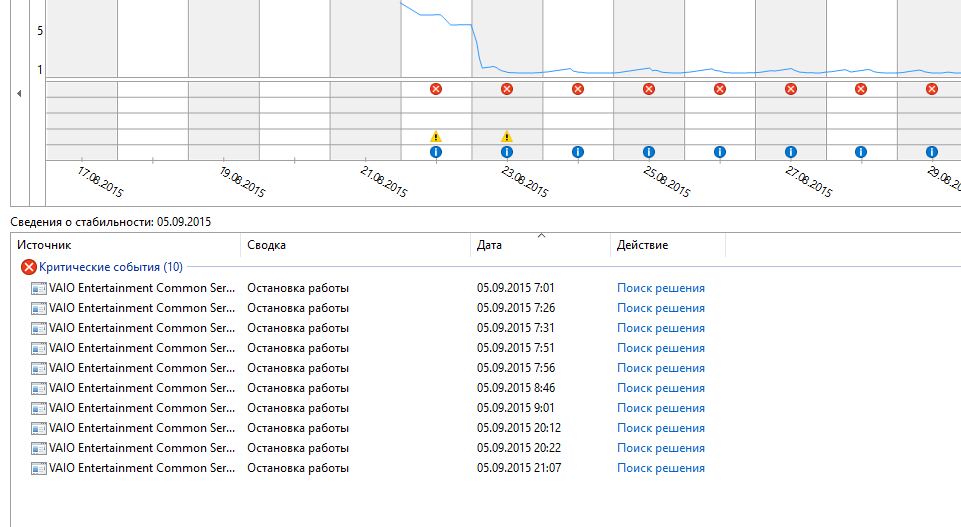Click the critical error icon for 22.08.2015
This screenshot has height=527, width=961.
click(x=435, y=89)
